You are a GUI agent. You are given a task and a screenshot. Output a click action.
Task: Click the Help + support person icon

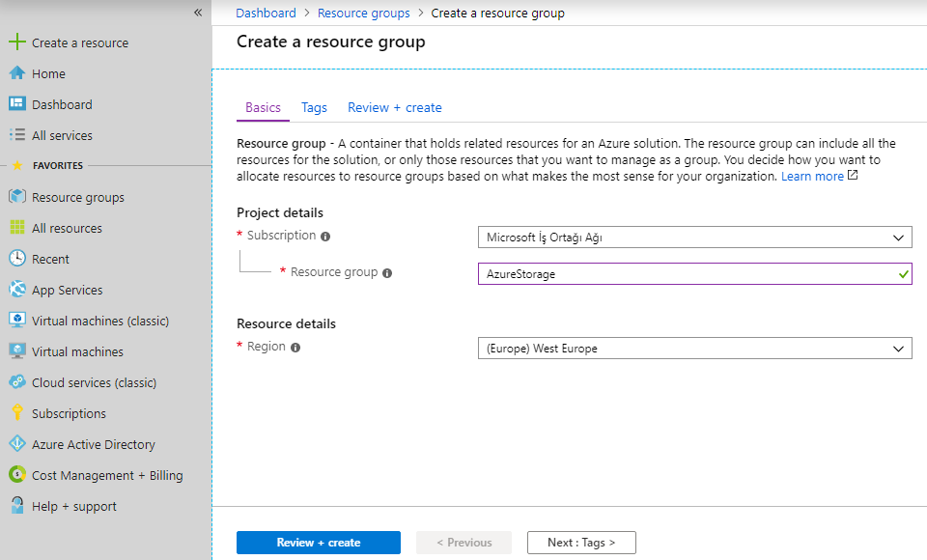pos(17,505)
